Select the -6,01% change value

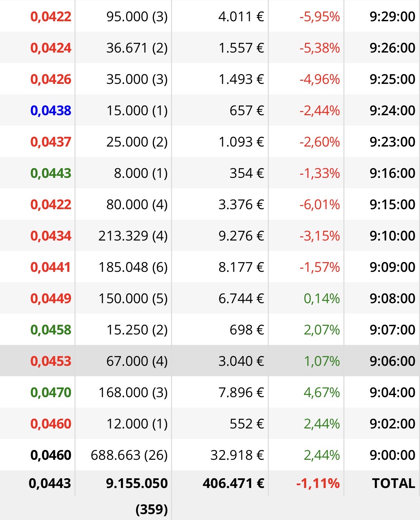(320, 205)
